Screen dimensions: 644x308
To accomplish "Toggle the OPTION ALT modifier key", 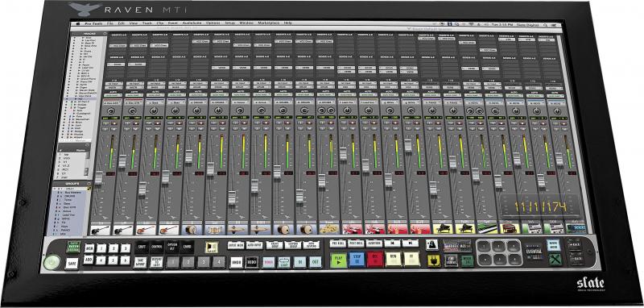I will [x=172, y=247].
